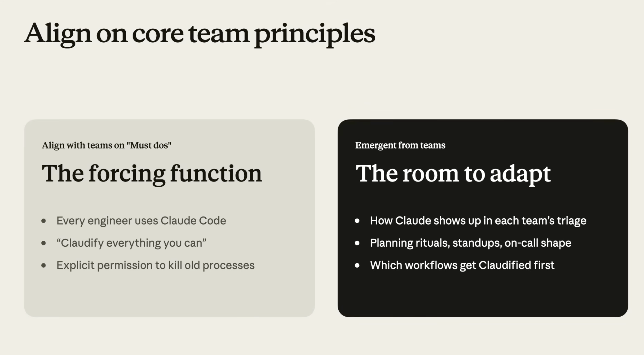Image resolution: width=644 pixels, height=355 pixels.
Task: Select the 'Align with teams on "Must dos"' subtitle
Action: [106, 145]
